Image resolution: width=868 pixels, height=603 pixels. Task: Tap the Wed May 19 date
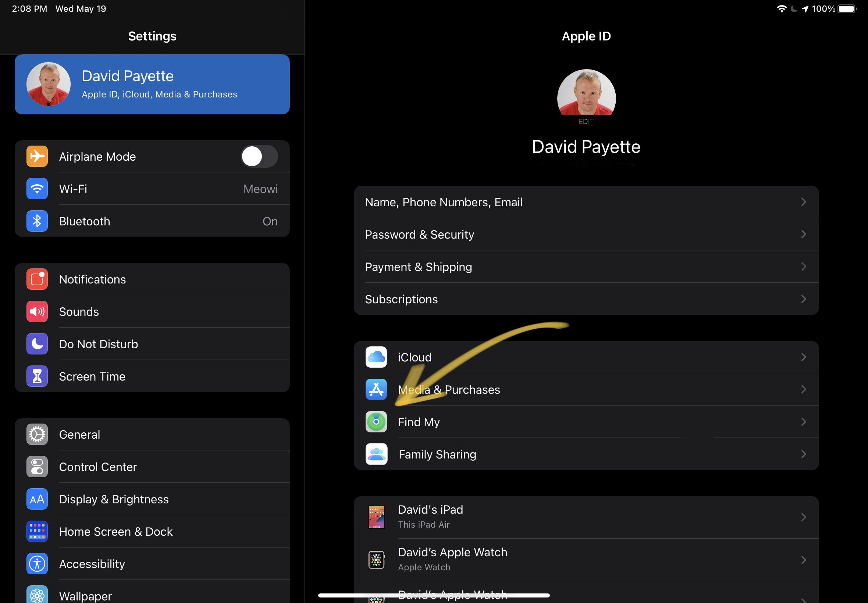coord(81,9)
